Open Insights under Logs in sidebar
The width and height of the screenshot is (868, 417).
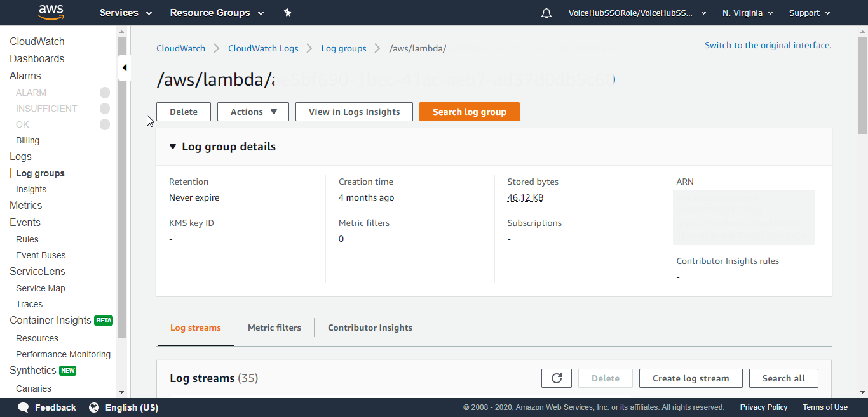click(31, 189)
